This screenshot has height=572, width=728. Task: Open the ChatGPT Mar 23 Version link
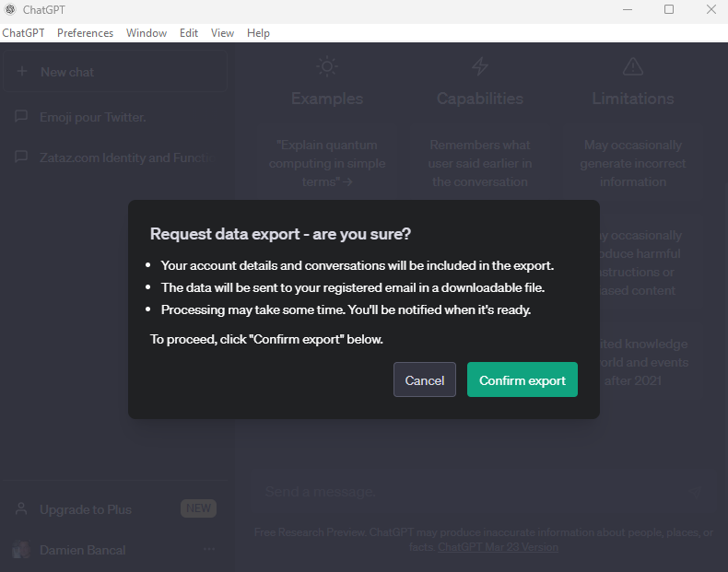pyautogui.click(x=498, y=547)
